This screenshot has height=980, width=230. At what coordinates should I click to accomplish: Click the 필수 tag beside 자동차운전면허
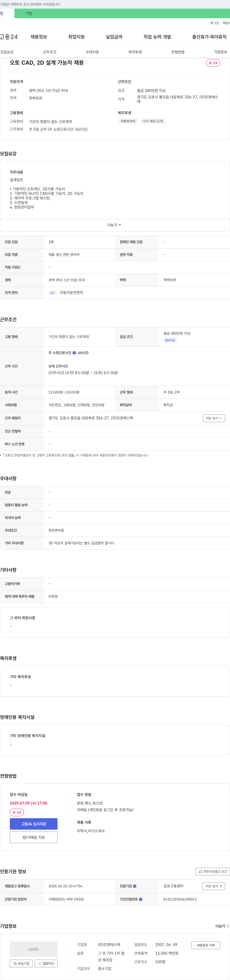click(x=52, y=293)
